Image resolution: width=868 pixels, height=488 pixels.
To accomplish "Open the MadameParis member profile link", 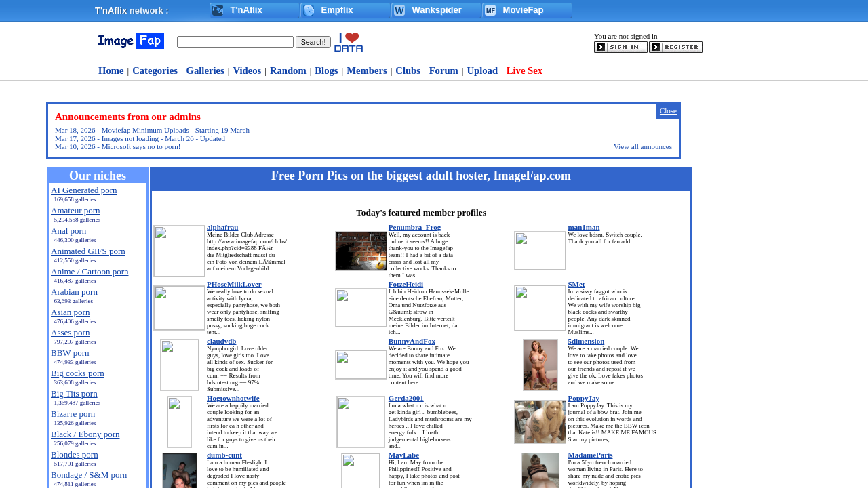I will click(x=590, y=455).
